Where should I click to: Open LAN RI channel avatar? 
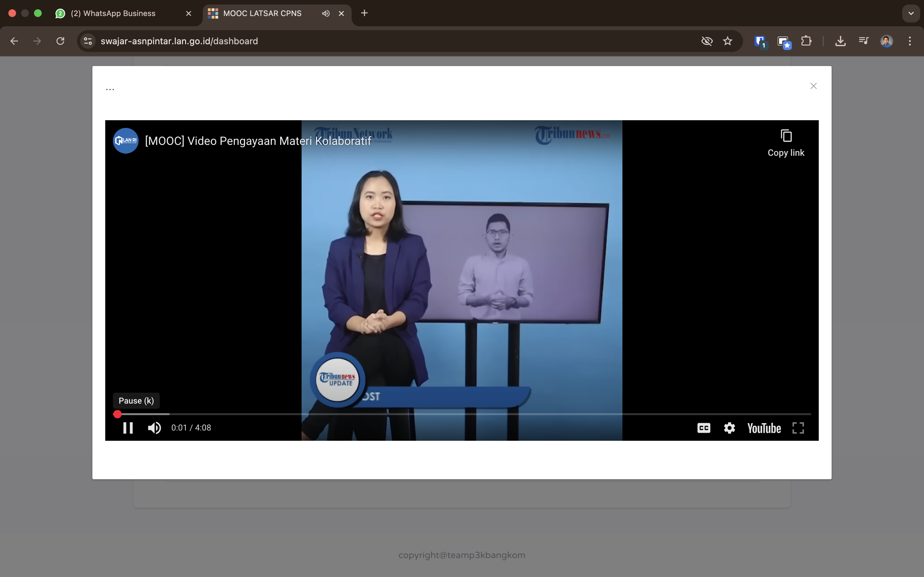[126, 141]
